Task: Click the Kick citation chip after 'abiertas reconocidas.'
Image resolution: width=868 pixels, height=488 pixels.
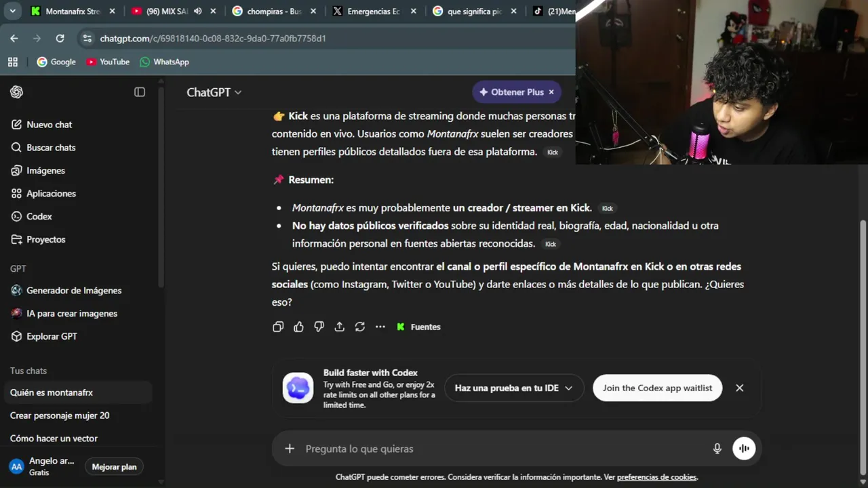Action: (551, 244)
